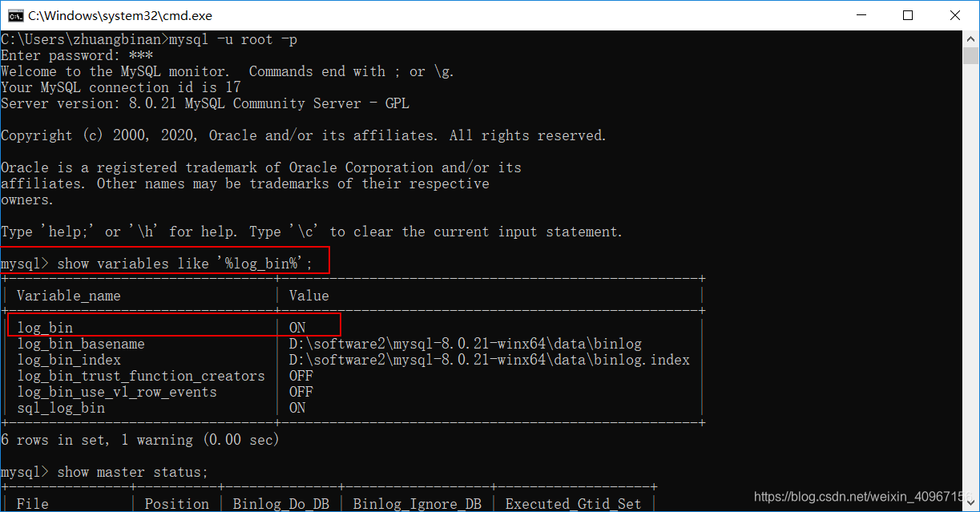
Task: Click the log_bin variable name
Action: pyautogui.click(x=45, y=328)
